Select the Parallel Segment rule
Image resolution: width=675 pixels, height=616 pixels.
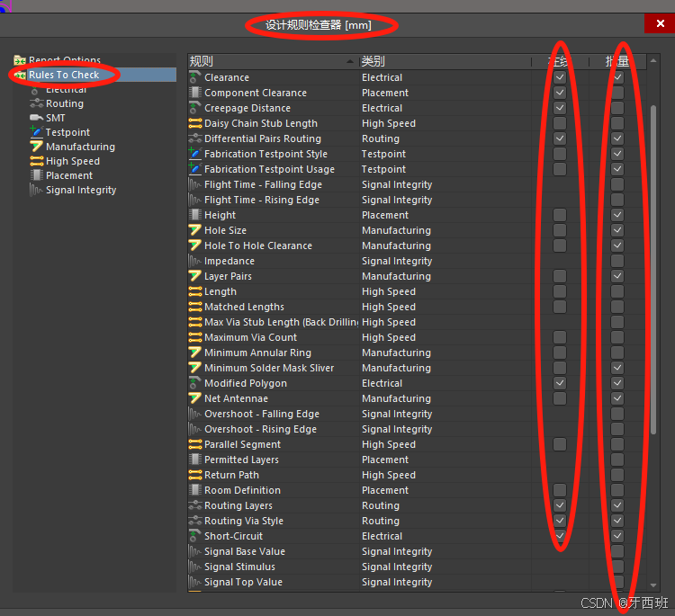tap(417, 444)
